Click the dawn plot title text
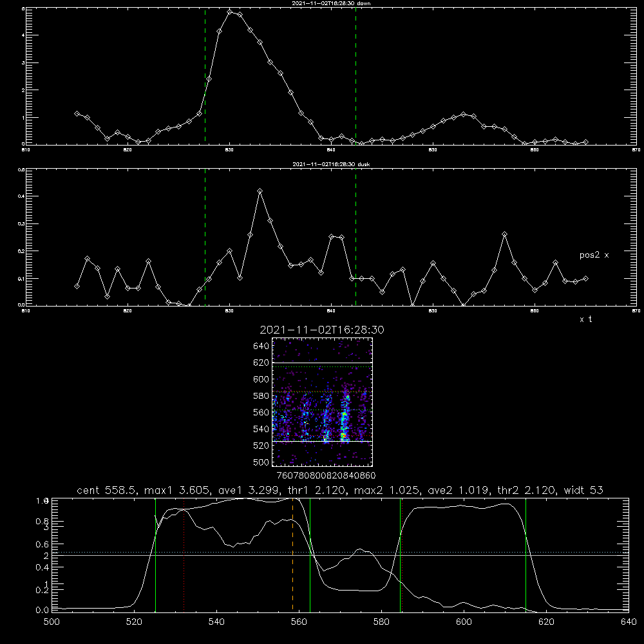This screenshot has height=644, width=644. click(x=331, y=3)
